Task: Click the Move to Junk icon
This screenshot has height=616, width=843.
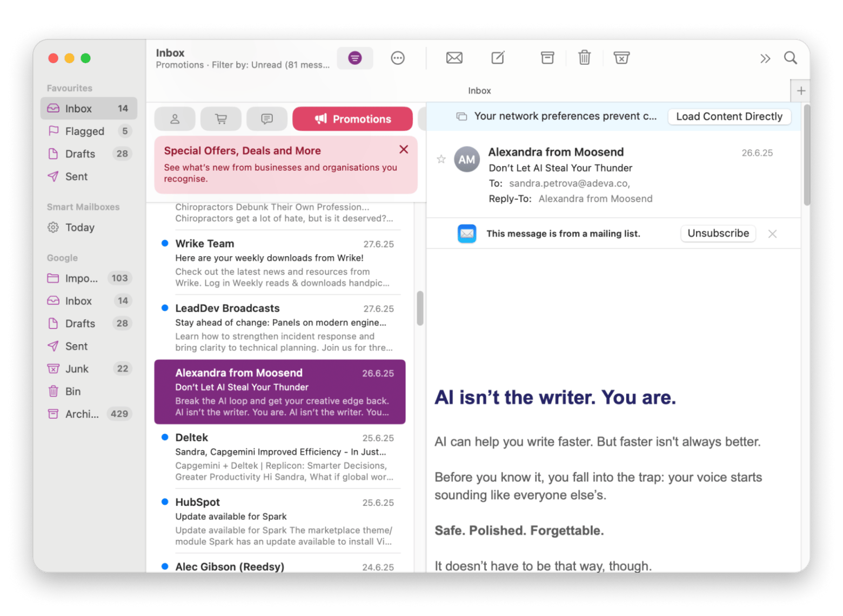Action: (621, 58)
